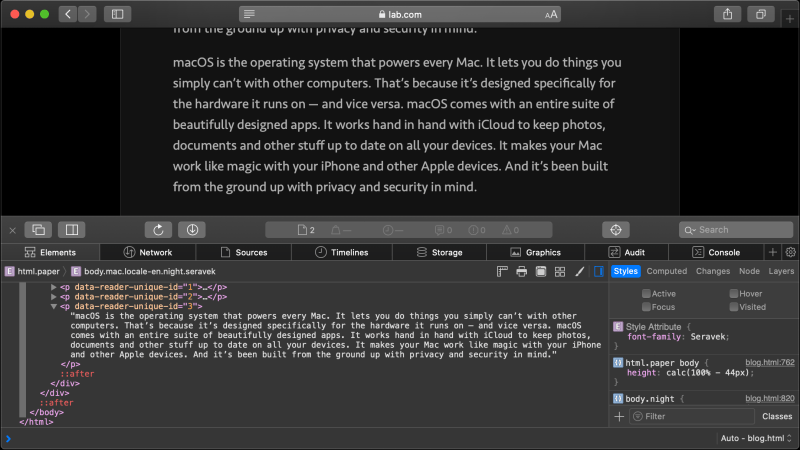Click the warnings triangle count indicator
This screenshot has width=800, height=450.
click(x=510, y=230)
